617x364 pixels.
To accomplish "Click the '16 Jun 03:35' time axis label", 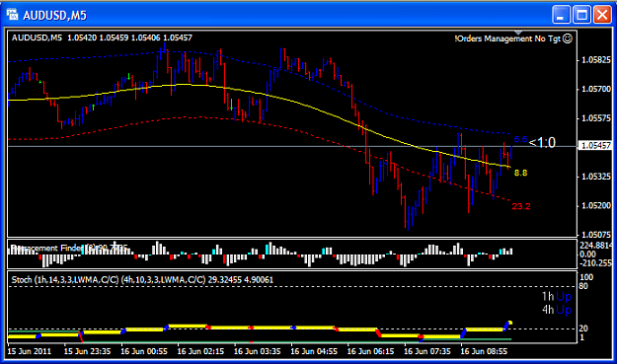I will tap(258, 351).
